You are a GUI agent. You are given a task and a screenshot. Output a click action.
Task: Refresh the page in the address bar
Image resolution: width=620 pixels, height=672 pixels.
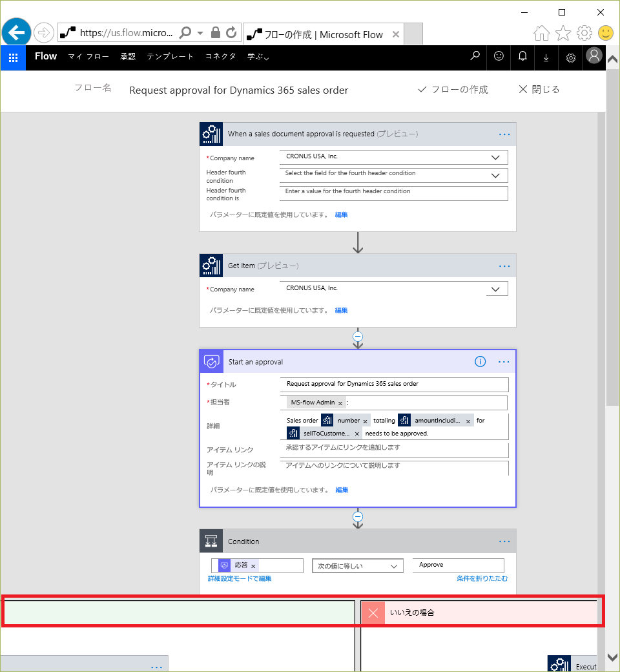coord(231,32)
